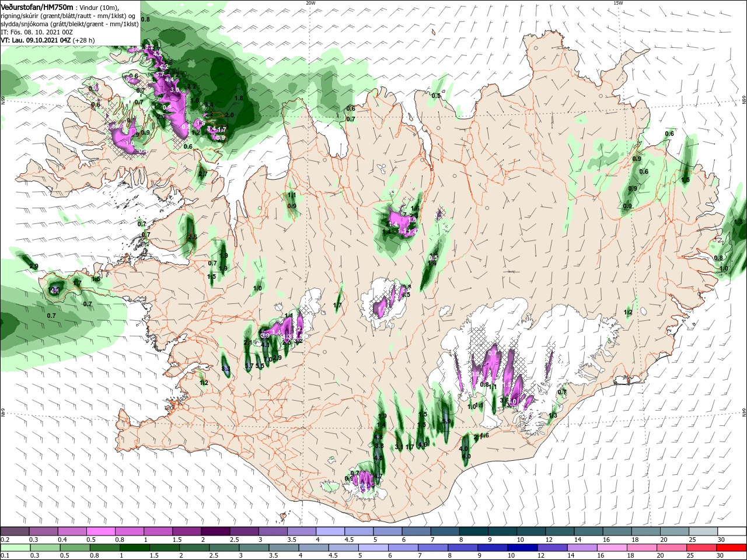Select the lower legend swatch between 3.5 and 4
Screen dimensions: 747x560
(284, 548)
